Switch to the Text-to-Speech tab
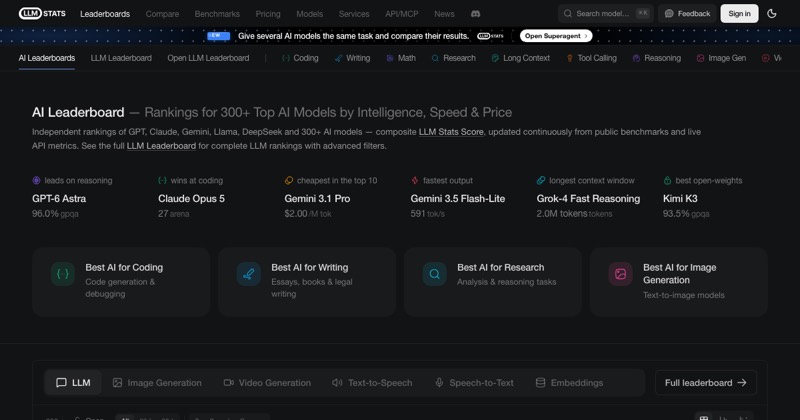 click(372, 383)
